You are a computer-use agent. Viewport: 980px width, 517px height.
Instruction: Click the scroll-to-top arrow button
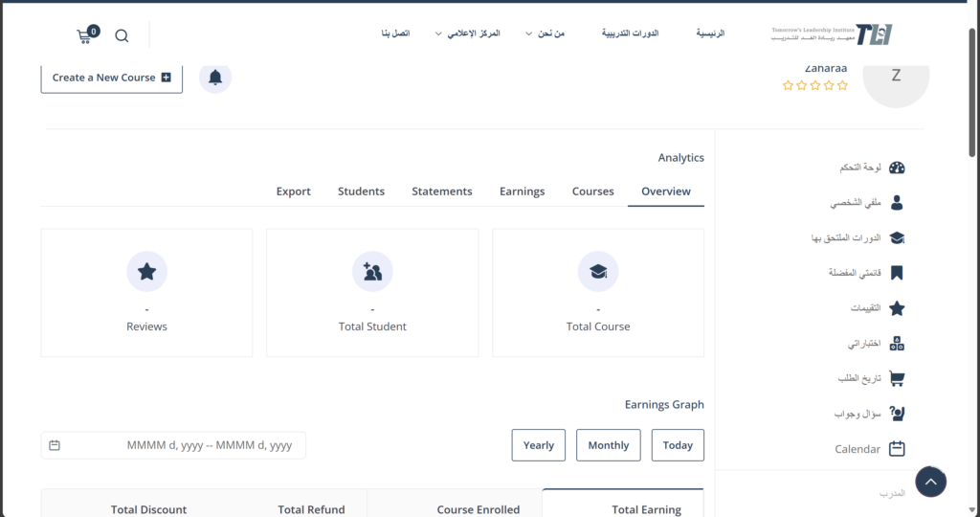coord(930,482)
